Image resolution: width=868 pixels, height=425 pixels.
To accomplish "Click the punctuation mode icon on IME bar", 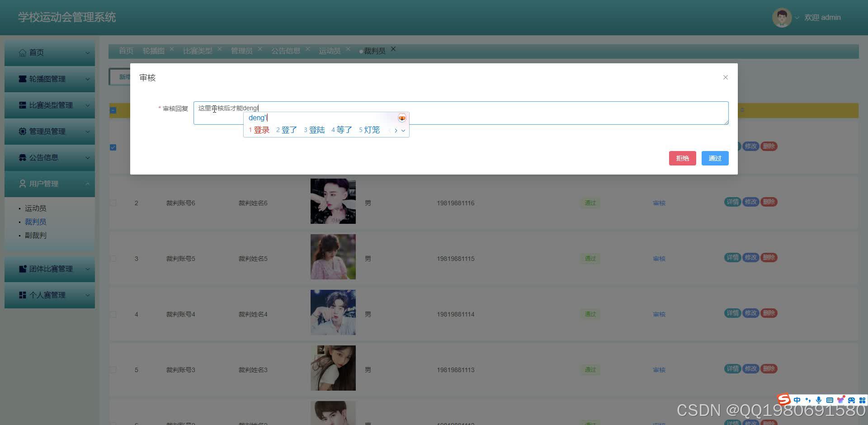I will coord(808,400).
